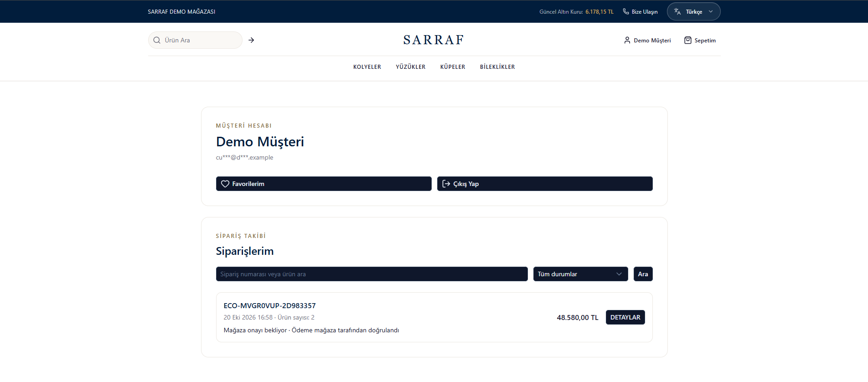Screen dimensions: 868x382
Task: Open DETAYLAR for order ECO-MVGR0VUP-2D983357
Action: 625,317
